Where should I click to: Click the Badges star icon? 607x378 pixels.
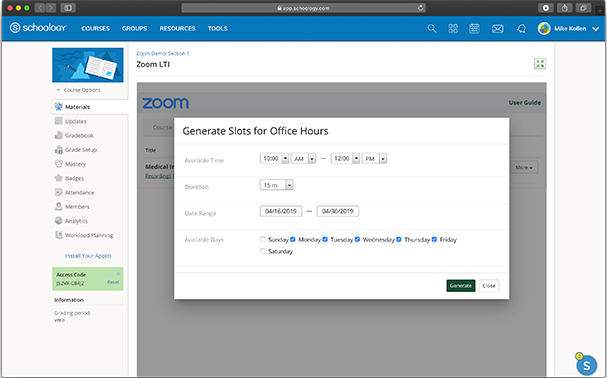pos(58,178)
